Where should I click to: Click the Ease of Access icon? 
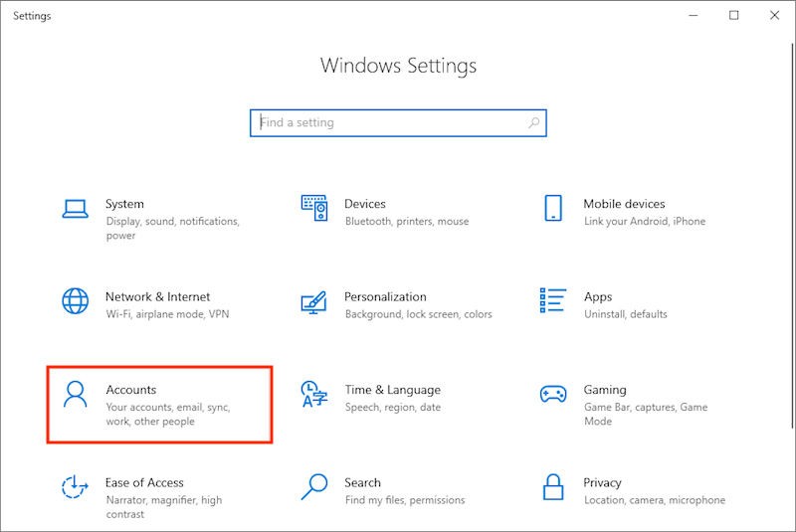(75, 487)
